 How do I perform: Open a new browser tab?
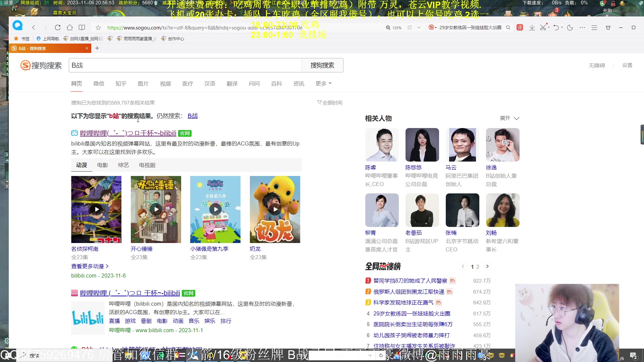(x=97, y=48)
